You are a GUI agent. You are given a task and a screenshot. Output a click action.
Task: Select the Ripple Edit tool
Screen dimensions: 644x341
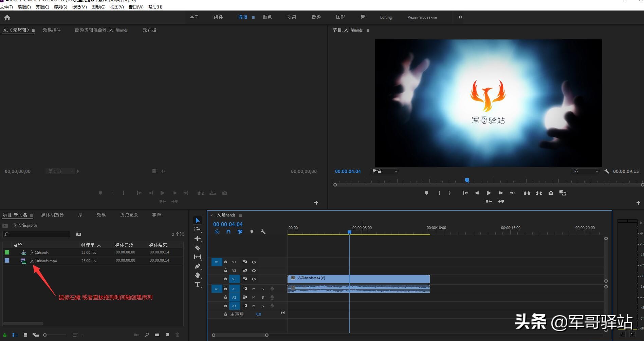[198, 239]
